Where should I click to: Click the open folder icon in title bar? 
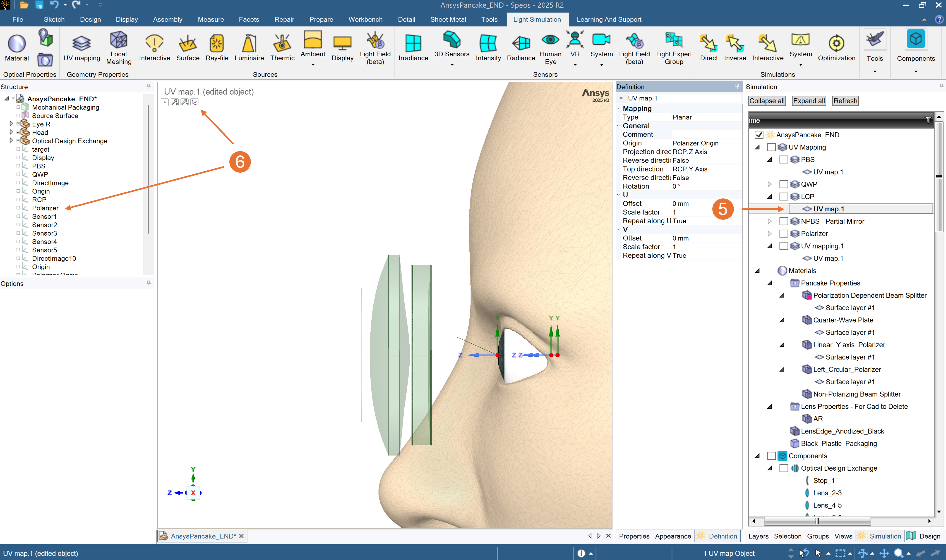(x=24, y=5)
